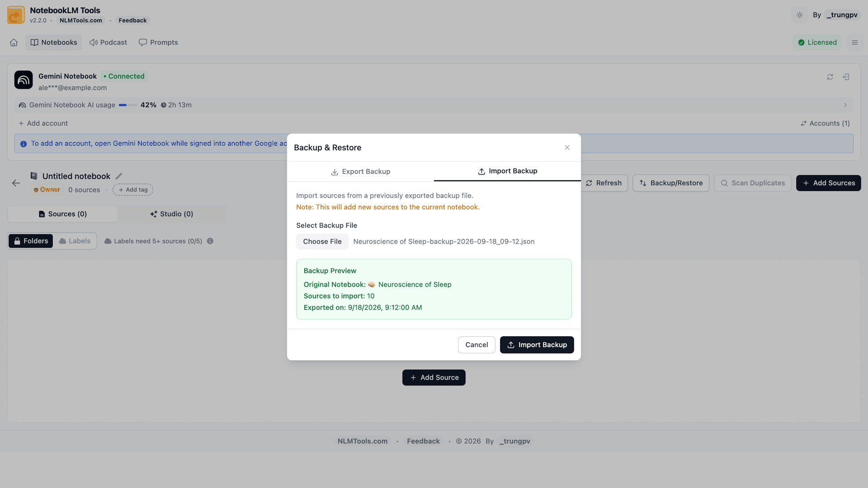Open the Prompts nav tab
The image size is (868, 488).
click(158, 42)
